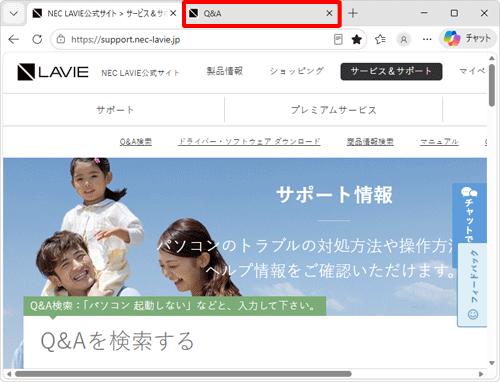Reload the page with refresh icon
The image size is (500, 382).
(37, 39)
